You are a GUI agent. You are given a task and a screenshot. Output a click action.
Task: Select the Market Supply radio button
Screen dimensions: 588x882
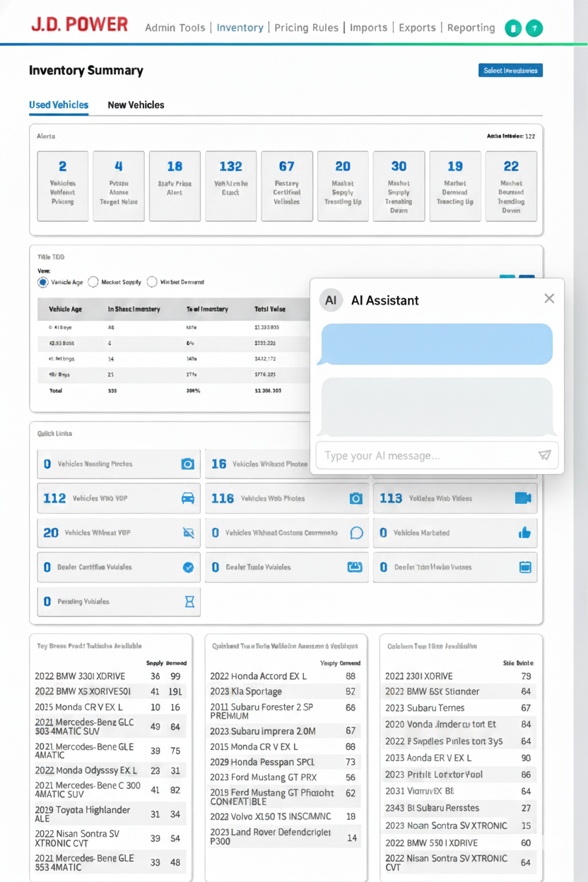tap(93, 282)
